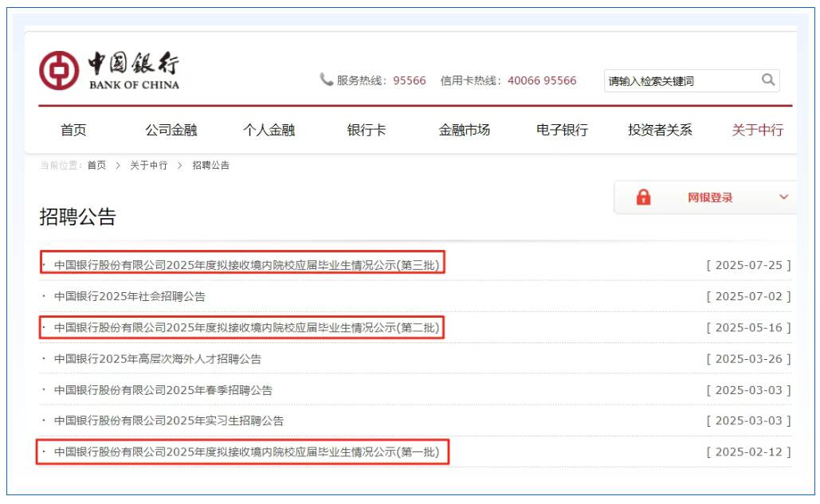The image size is (820, 504).
Task: Click the 当前位置 breadcrumb label
Action: [61, 166]
